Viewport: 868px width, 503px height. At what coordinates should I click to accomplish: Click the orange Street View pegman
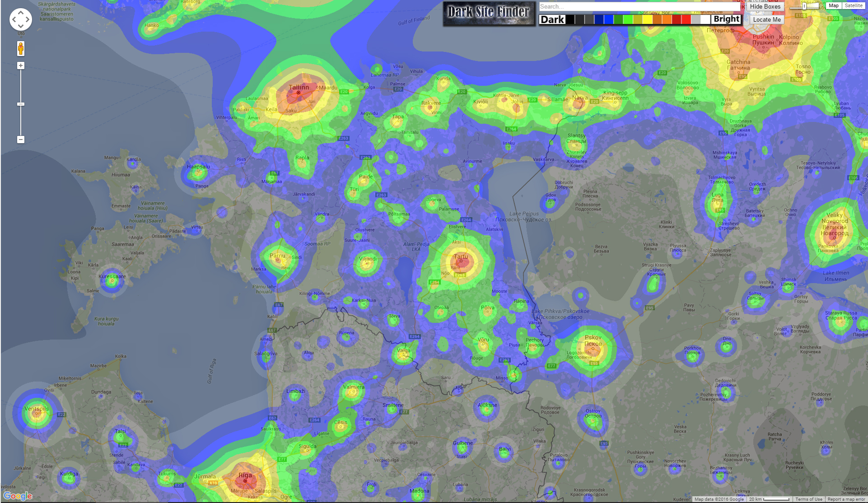(21, 48)
